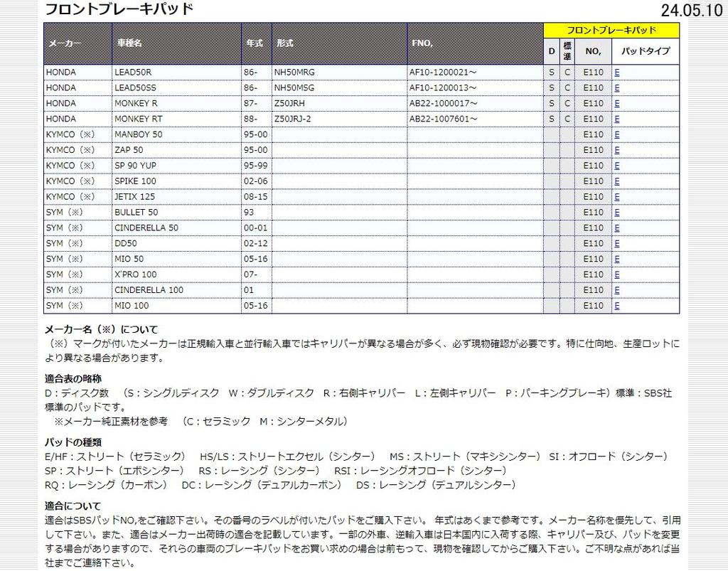Open E link for CINDERELLA 100 row
This screenshot has width=728, height=571.
click(x=617, y=290)
